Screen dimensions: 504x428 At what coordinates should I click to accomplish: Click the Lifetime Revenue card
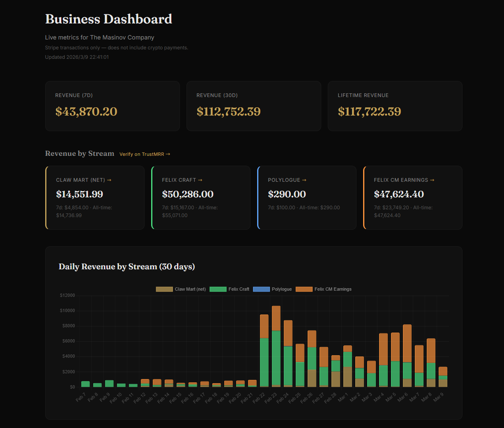(x=395, y=106)
